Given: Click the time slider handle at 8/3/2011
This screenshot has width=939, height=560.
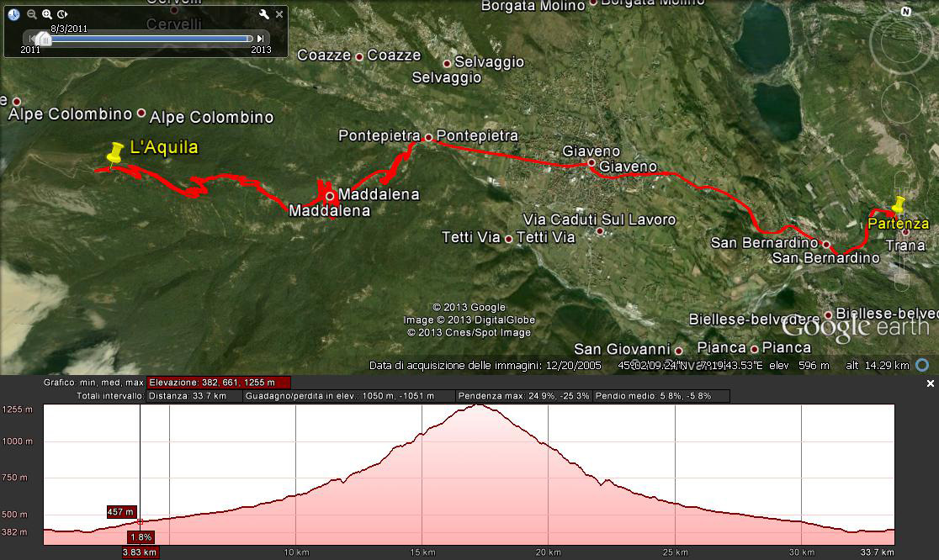Looking at the screenshot, I should pyautogui.click(x=44, y=40).
